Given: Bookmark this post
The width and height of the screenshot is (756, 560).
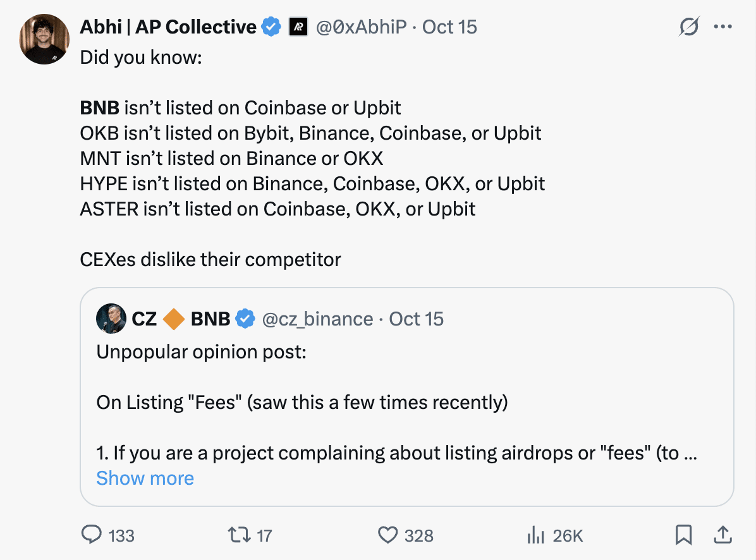Looking at the screenshot, I should coord(683,535).
